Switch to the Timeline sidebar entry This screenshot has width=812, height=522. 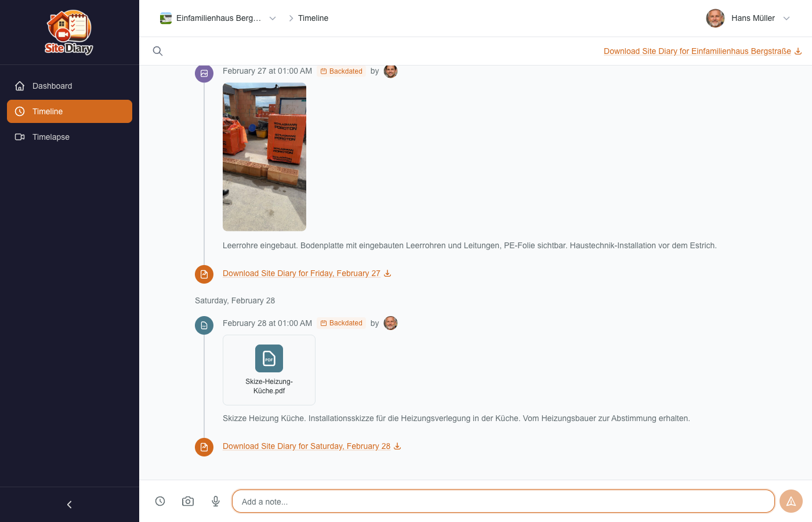[x=47, y=111]
